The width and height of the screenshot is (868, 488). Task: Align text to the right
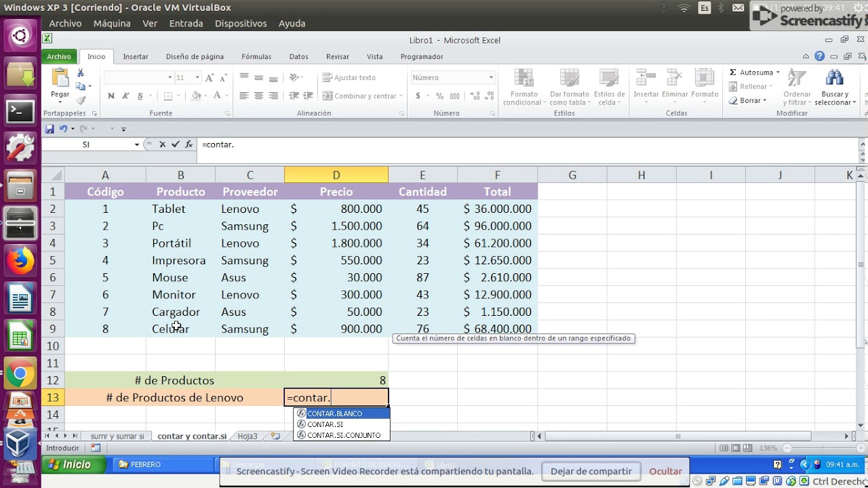point(273,96)
